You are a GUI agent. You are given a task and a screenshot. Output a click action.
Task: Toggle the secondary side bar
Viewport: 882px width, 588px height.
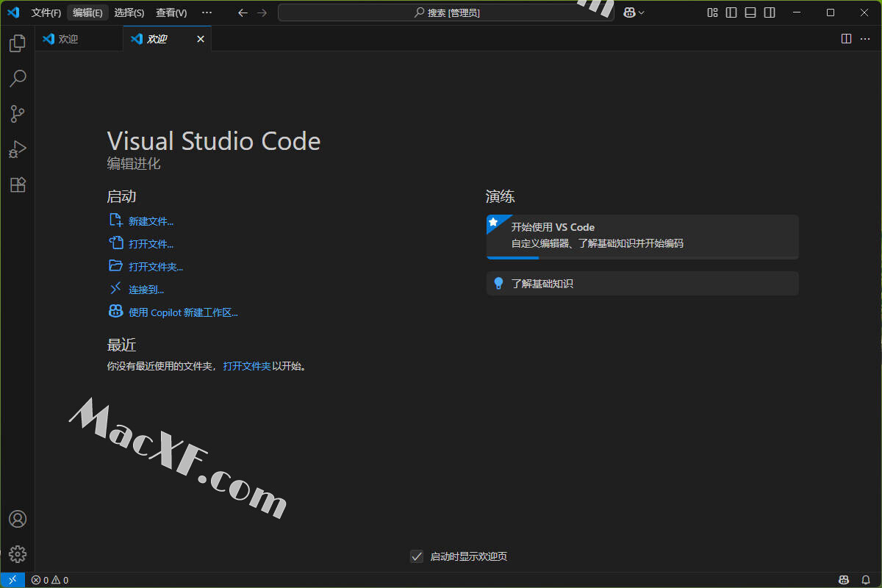pos(770,12)
